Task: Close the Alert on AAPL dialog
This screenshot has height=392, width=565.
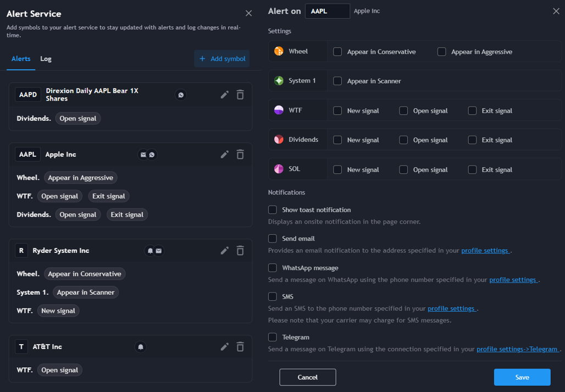Action: click(556, 11)
